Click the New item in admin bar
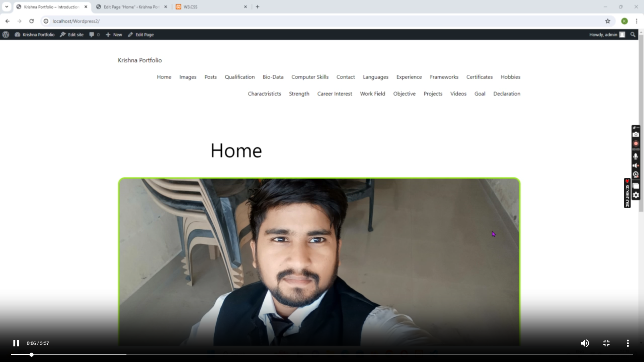 coord(114,35)
